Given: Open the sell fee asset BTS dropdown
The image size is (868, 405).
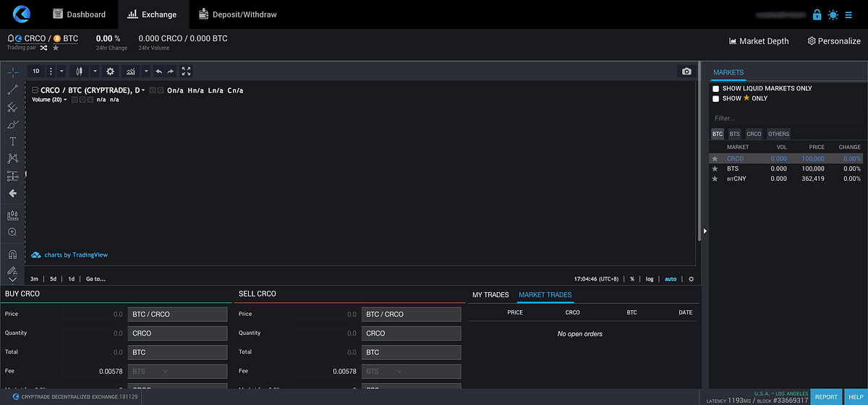Looking at the screenshot, I should pyautogui.click(x=411, y=371).
